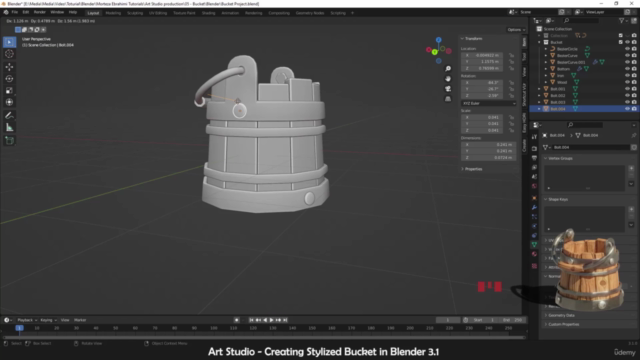Select the Rotate tool
Image resolution: width=640 pixels, height=360 pixels.
pos(9,79)
